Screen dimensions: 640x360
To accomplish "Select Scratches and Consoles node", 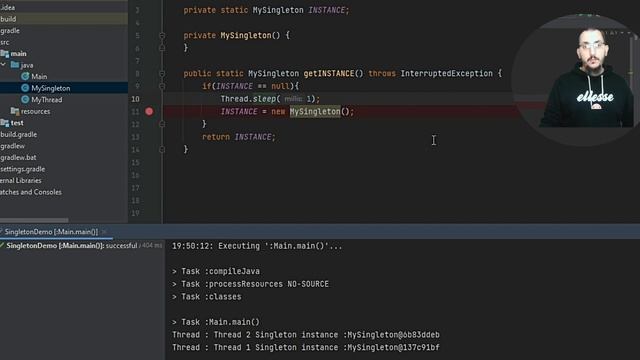I will [x=31, y=192].
